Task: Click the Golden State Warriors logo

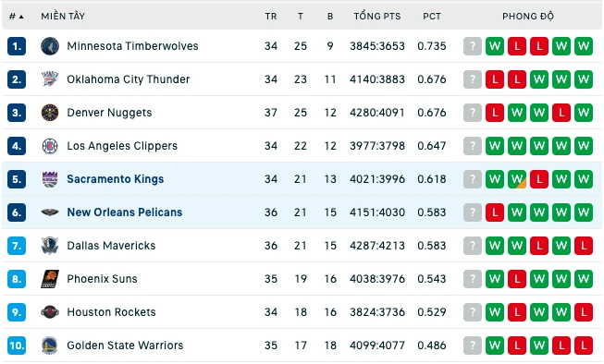Action: [50, 346]
